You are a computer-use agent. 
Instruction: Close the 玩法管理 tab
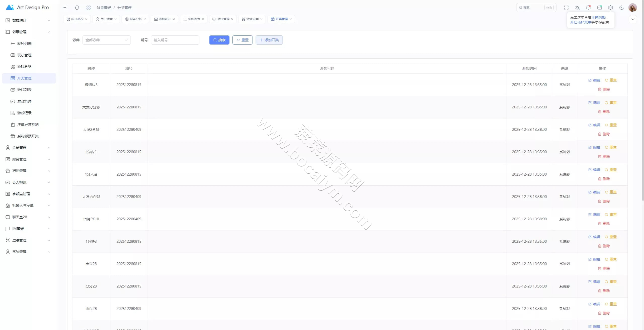(232, 19)
